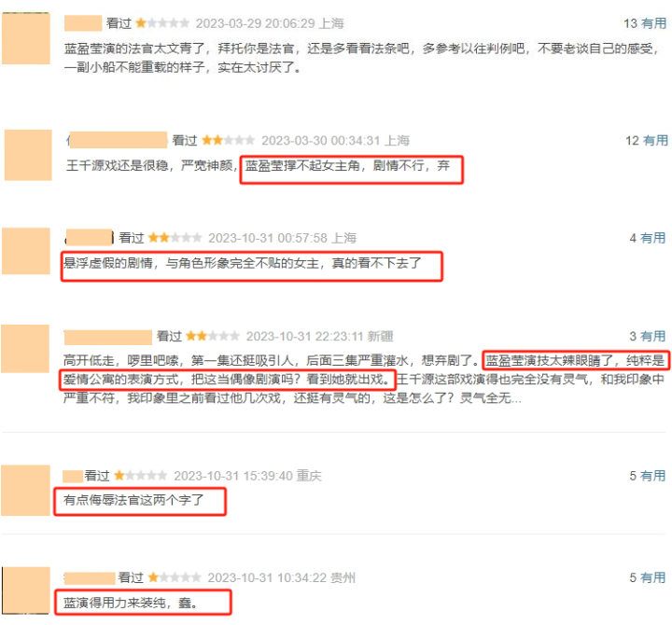The image size is (672, 625).
Task: Click the one-star rating of first review
Action: pyautogui.click(x=162, y=23)
